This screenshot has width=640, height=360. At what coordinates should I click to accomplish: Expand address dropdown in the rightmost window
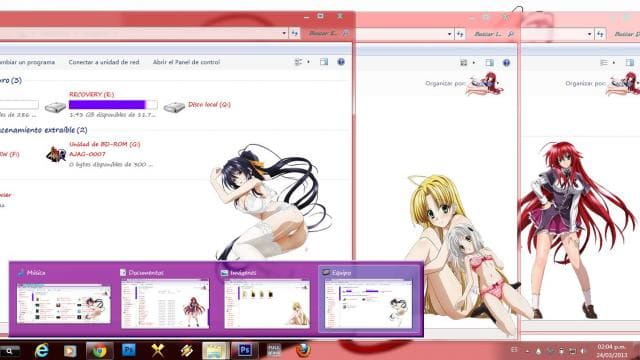(589, 34)
